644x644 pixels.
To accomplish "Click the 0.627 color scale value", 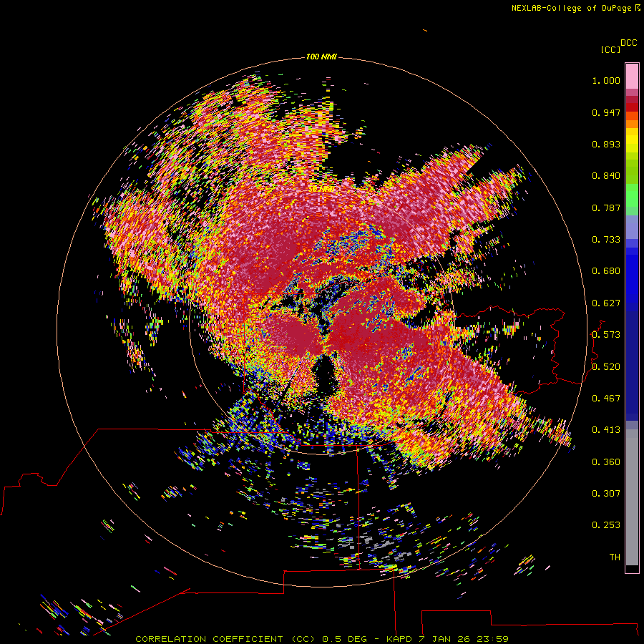I will (606, 303).
